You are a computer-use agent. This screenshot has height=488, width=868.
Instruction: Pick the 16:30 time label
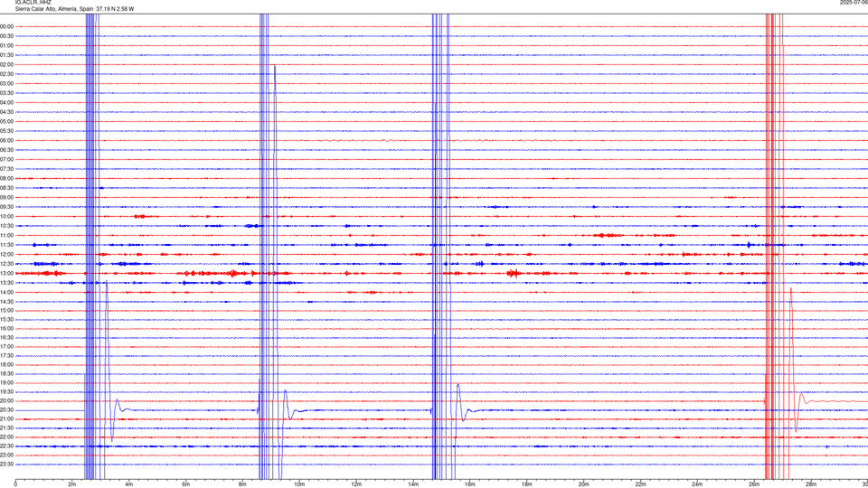[x=6, y=337]
